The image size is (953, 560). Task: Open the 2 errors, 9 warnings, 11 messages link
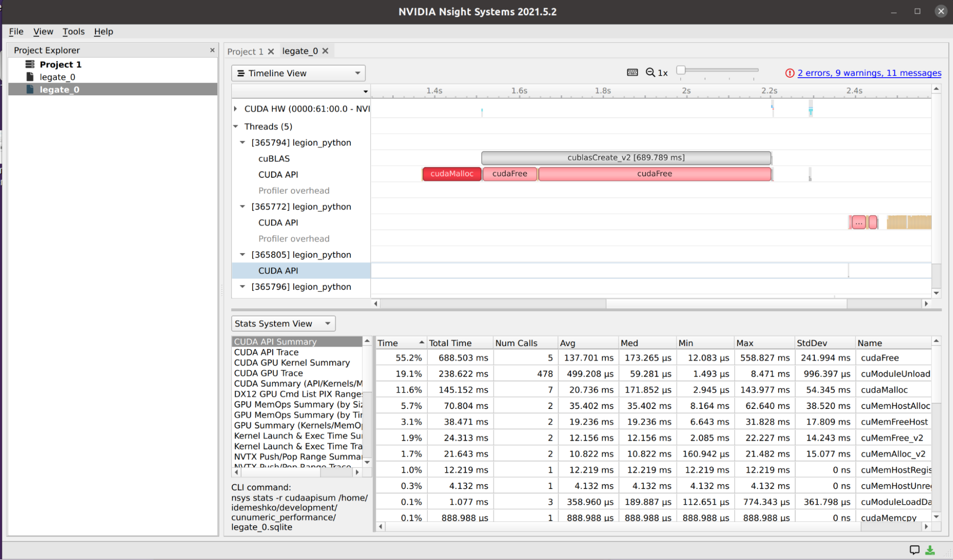tap(869, 73)
